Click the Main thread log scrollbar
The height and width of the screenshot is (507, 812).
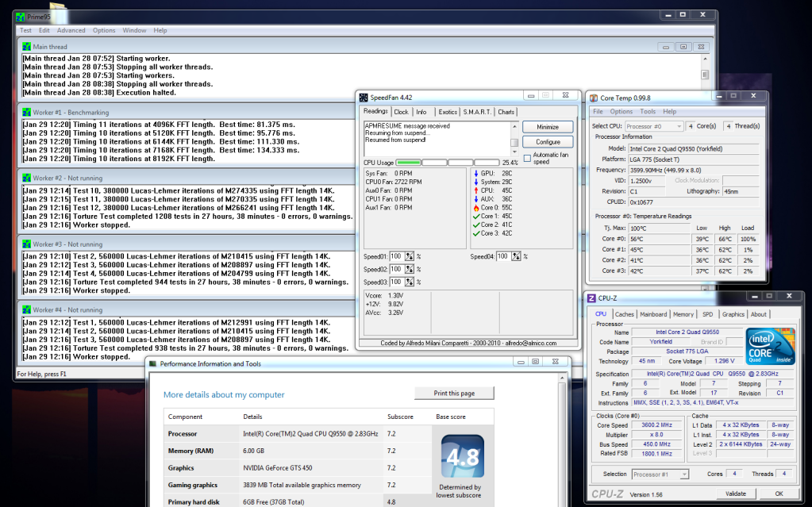coord(705,75)
